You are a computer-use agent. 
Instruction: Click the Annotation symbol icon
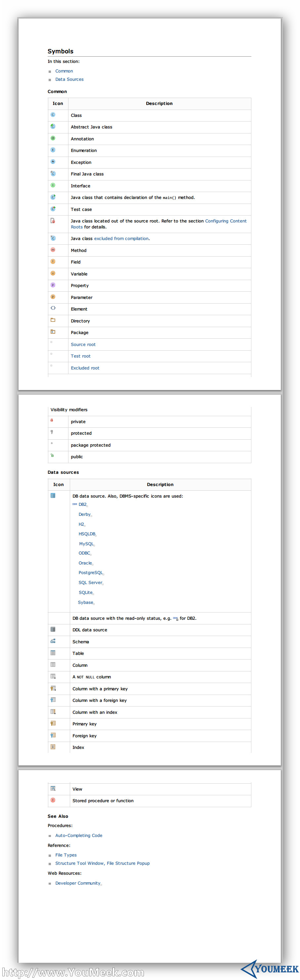[x=53, y=138]
